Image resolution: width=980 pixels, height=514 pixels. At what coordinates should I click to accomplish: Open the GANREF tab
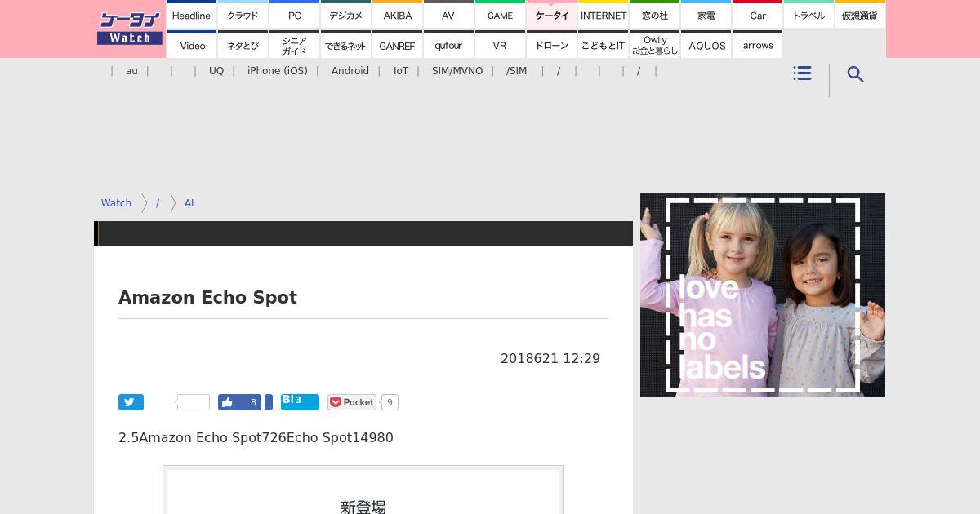[397, 45]
